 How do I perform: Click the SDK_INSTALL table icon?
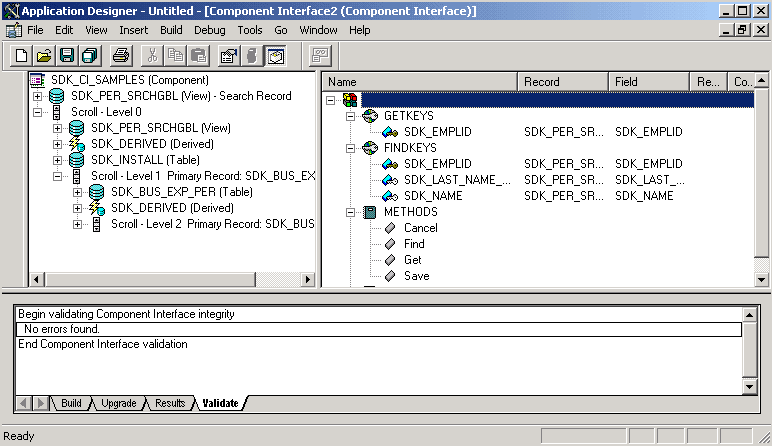click(x=76, y=160)
